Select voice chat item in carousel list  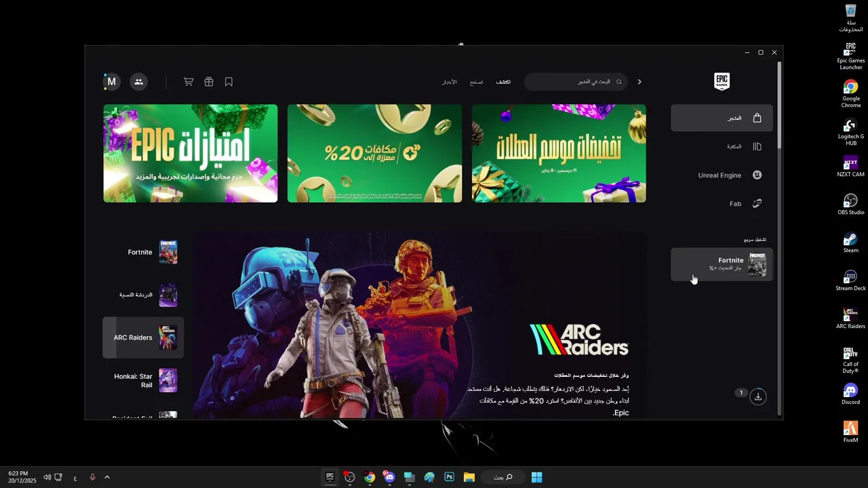click(143, 295)
